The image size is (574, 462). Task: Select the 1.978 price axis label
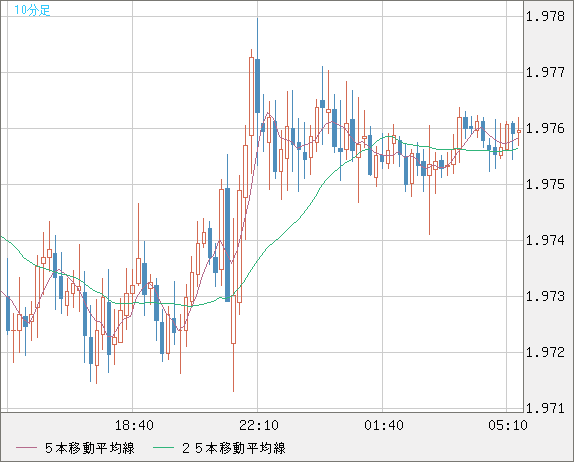pyautogui.click(x=545, y=16)
